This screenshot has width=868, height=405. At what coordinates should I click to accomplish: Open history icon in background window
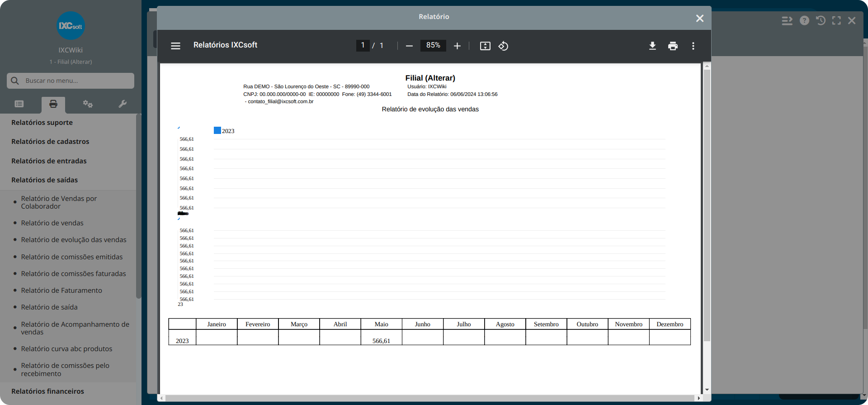click(821, 21)
